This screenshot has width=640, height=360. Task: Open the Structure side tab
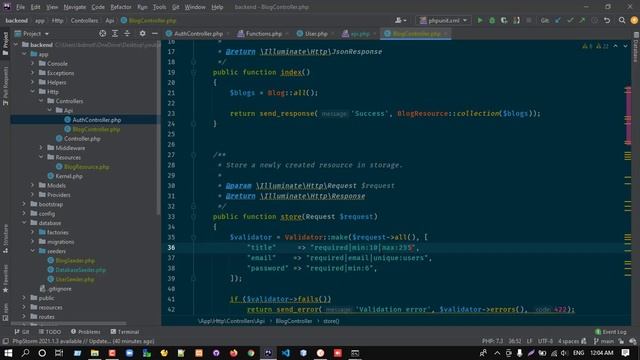tap(5, 239)
